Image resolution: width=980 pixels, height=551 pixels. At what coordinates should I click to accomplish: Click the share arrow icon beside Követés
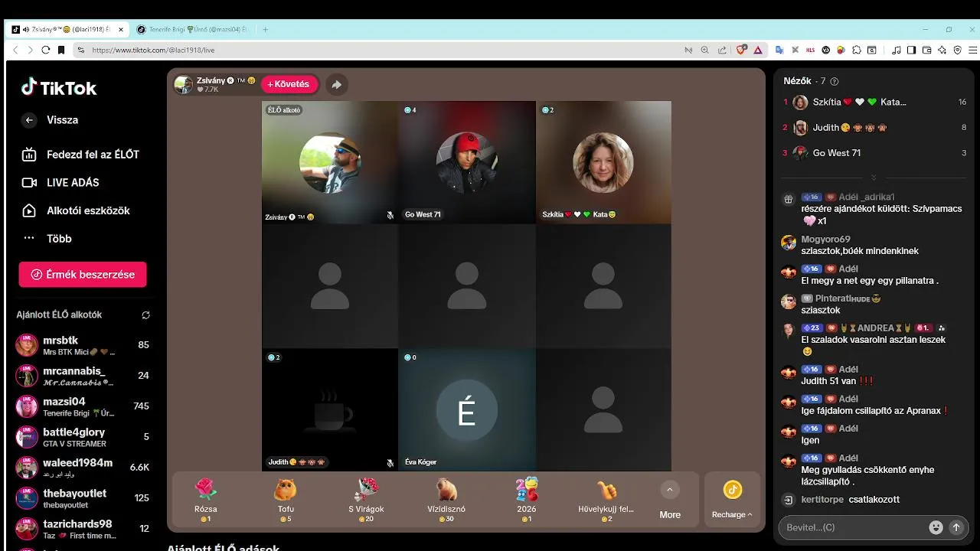click(x=336, y=84)
